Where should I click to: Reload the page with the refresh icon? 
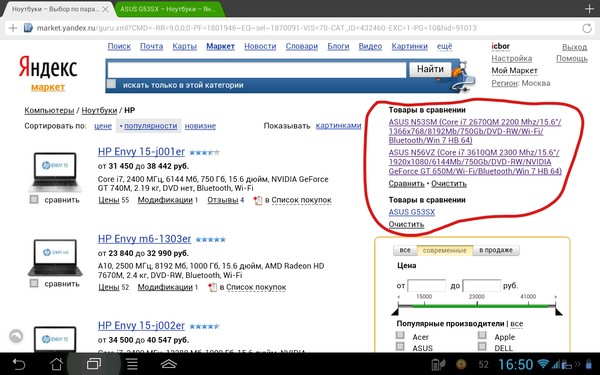(x=587, y=28)
